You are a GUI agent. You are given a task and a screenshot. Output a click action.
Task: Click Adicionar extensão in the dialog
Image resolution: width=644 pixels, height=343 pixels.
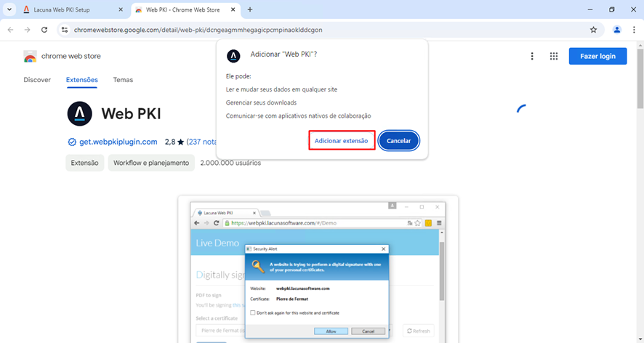(342, 140)
